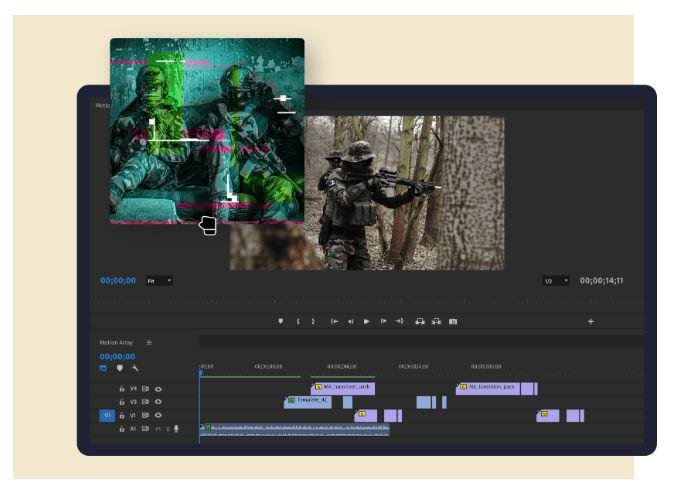The height and width of the screenshot is (485, 676).
Task: Click the Step Back one frame button
Action: [350, 321]
